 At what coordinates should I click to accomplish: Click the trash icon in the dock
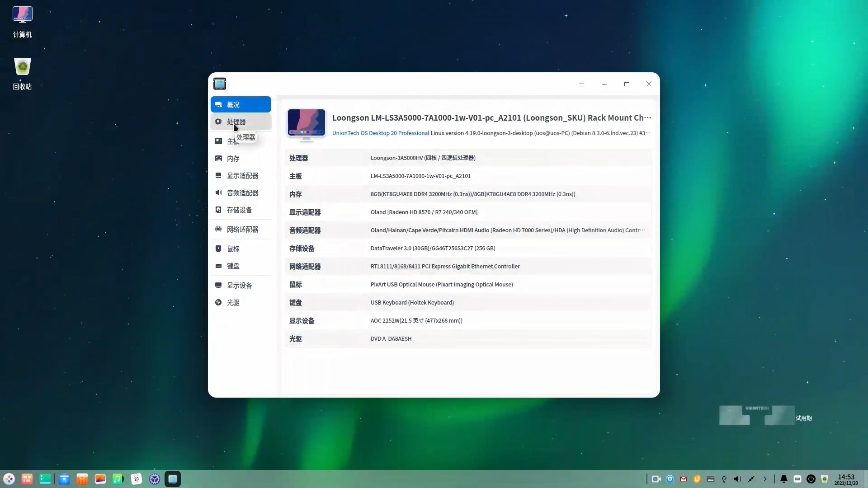click(825, 479)
